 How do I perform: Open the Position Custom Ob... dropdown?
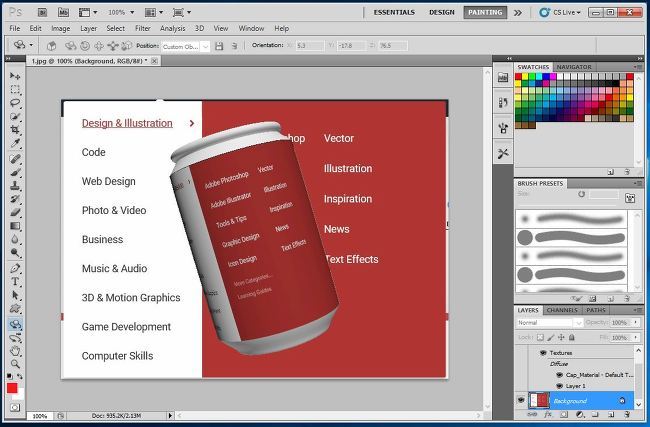coord(186,46)
